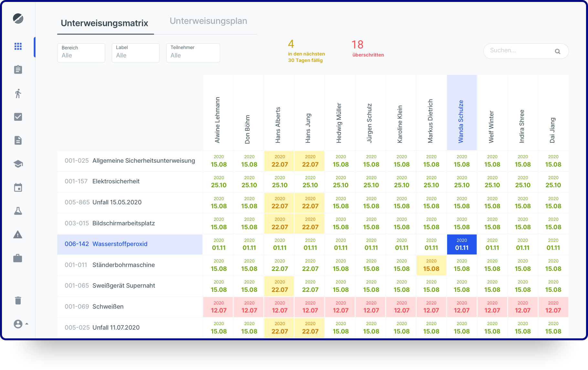The width and height of the screenshot is (588, 370).
Task: Open the walking person sidebar icon
Action: (18, 93)
